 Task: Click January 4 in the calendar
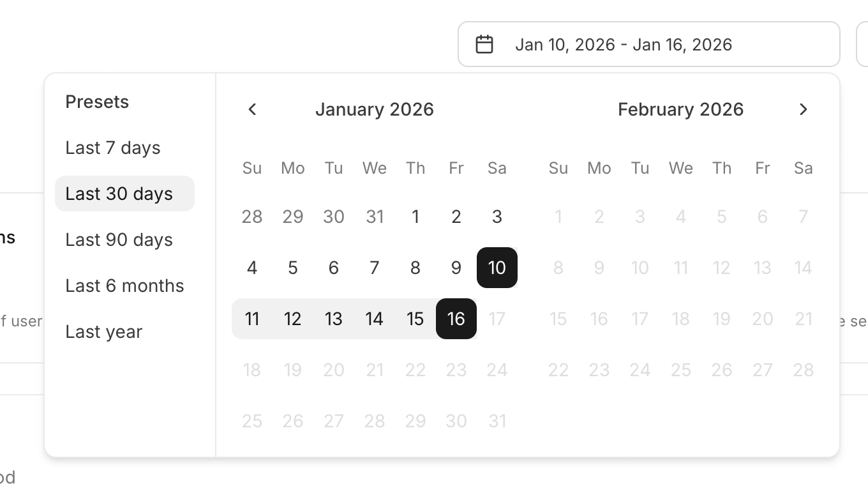point(252,268)
